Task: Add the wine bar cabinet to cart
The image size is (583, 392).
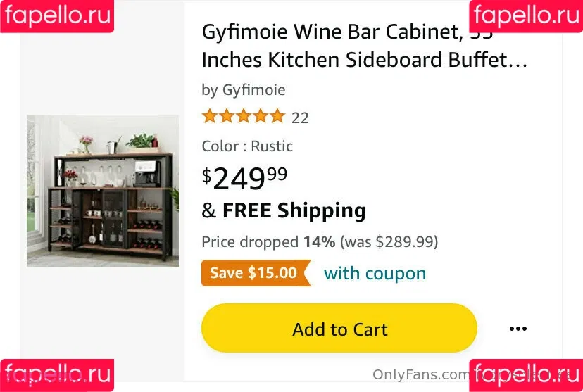Action: point(339,329)
